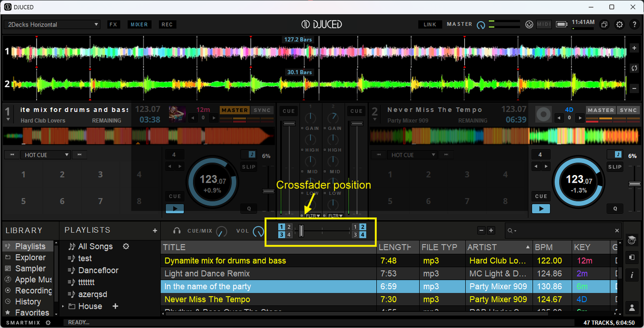The width and height of the screenshot is (644, 328).
Task: Enable MASTER on deck 2
Action: (x=601, y=110)
